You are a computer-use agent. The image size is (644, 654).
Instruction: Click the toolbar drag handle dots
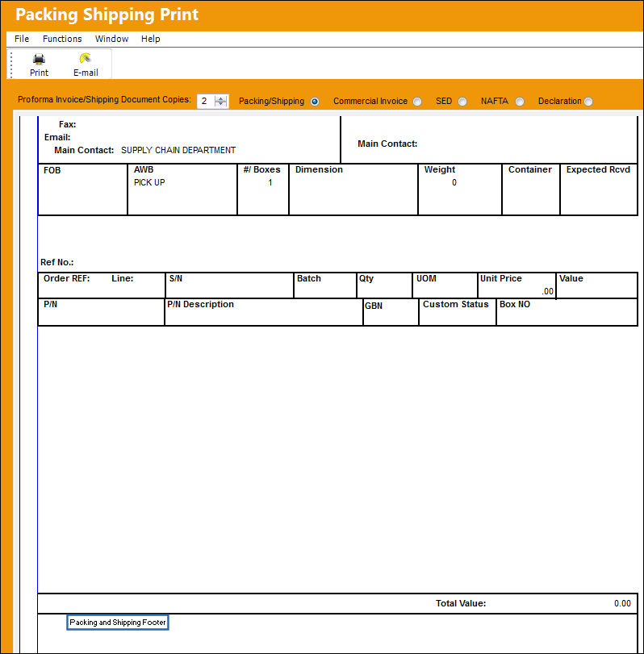pos(11,65)
